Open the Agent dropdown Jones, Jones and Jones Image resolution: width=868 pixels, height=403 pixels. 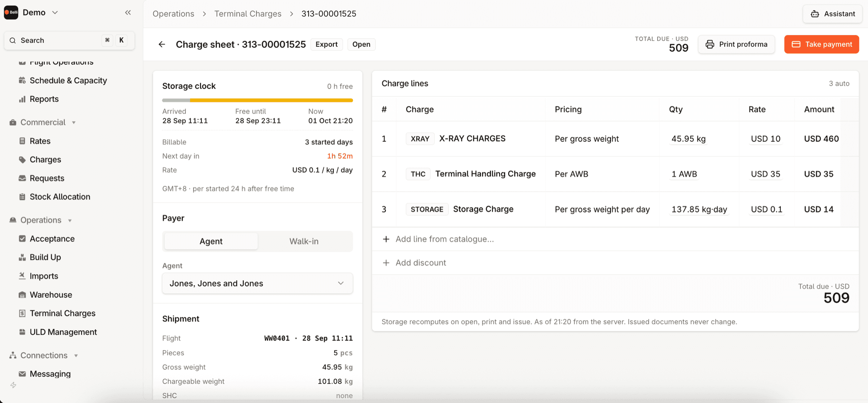[x=257, y=283]
